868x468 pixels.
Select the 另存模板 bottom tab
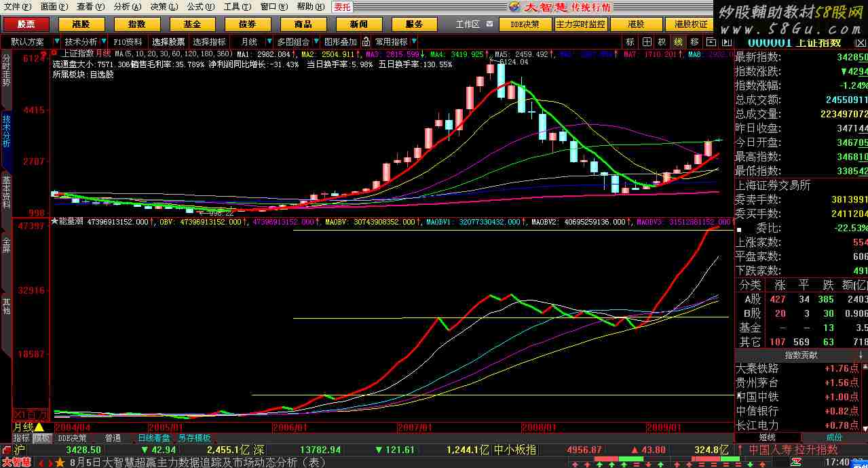click(x=194, y=438)
